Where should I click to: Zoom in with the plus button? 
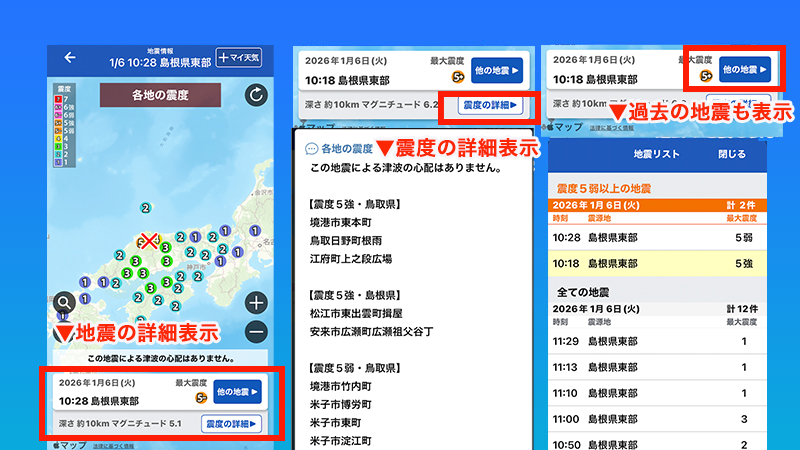[256, 303]
